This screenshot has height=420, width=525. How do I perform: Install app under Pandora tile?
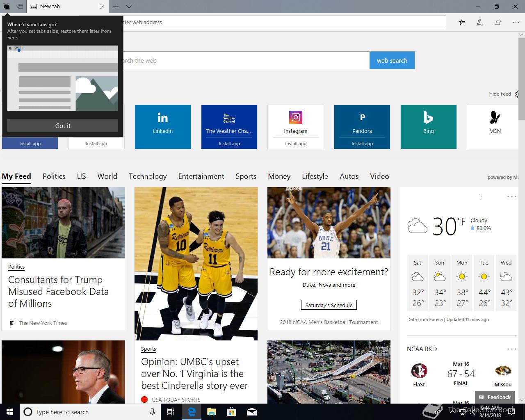click(362, 144)
